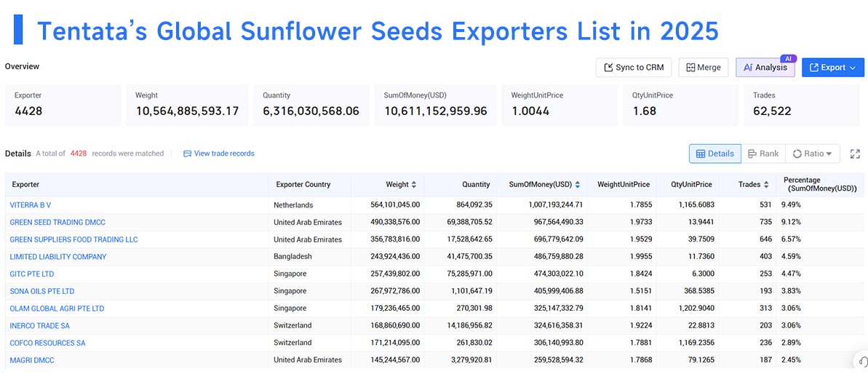Click Netherlands in the VITERRA row
This screenshot has height=377, width=868.
292,205
